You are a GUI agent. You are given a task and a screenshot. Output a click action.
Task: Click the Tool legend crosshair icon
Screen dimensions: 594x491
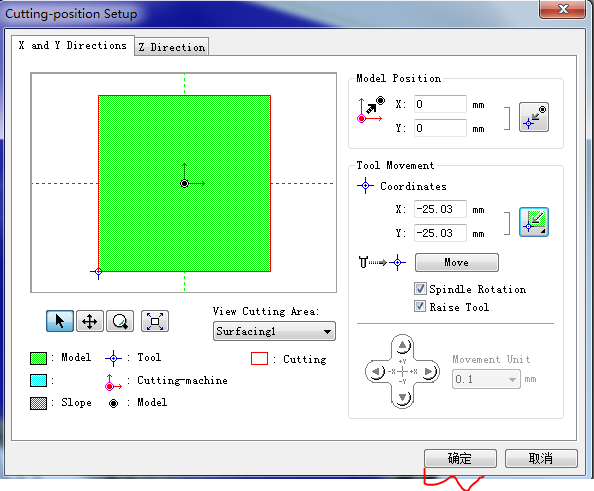click(113, 358)
